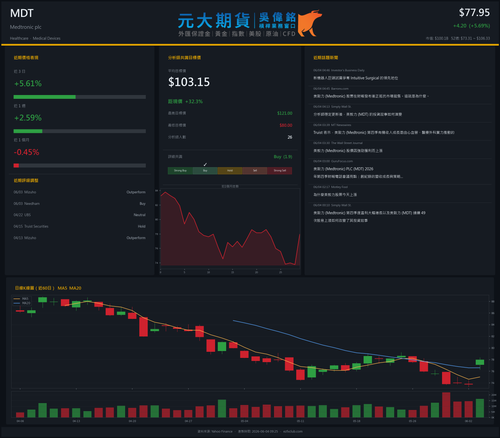Open the GuruFocus Medtronic PLC 2026 headline
The image size is (500, 438).
pos(358,173)
